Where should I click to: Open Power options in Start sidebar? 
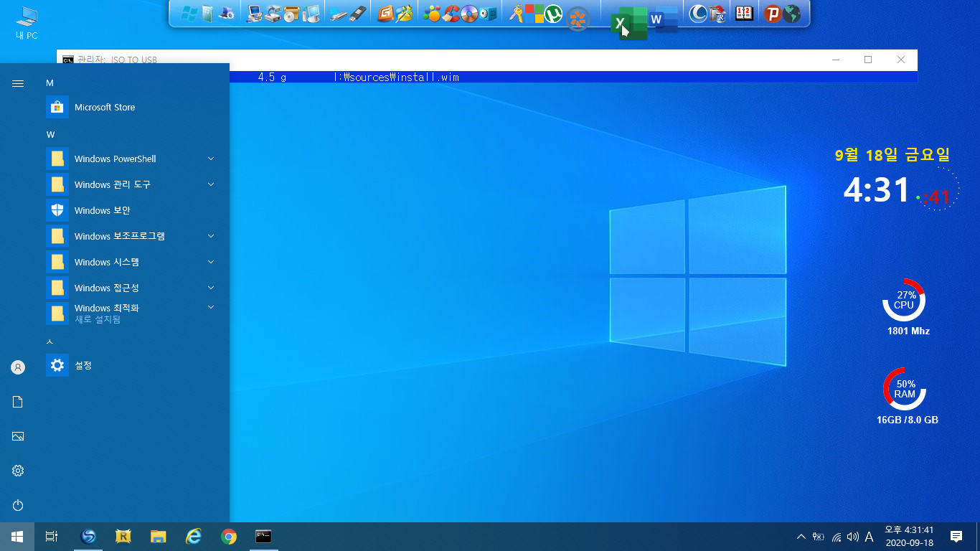point(18,505)
